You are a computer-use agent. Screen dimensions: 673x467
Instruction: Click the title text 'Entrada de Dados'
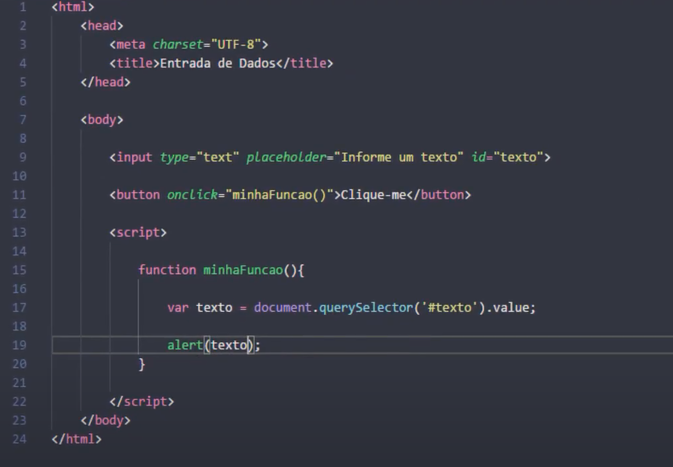pyautogui.click(x=217, y=64)
